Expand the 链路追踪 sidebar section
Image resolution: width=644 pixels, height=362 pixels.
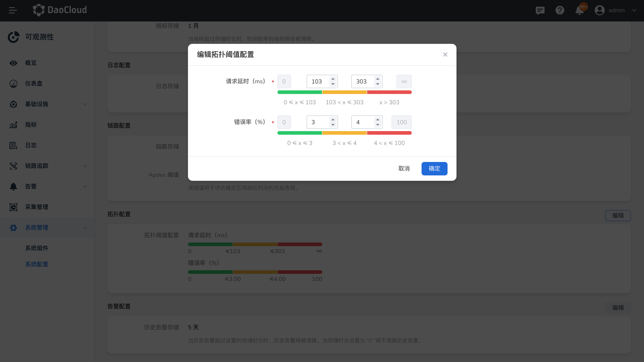coord(85,166)
